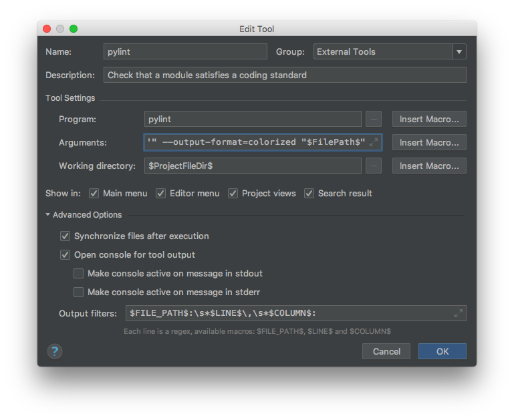
Task: Select the External Tools combo box
Action: [390, 51]
